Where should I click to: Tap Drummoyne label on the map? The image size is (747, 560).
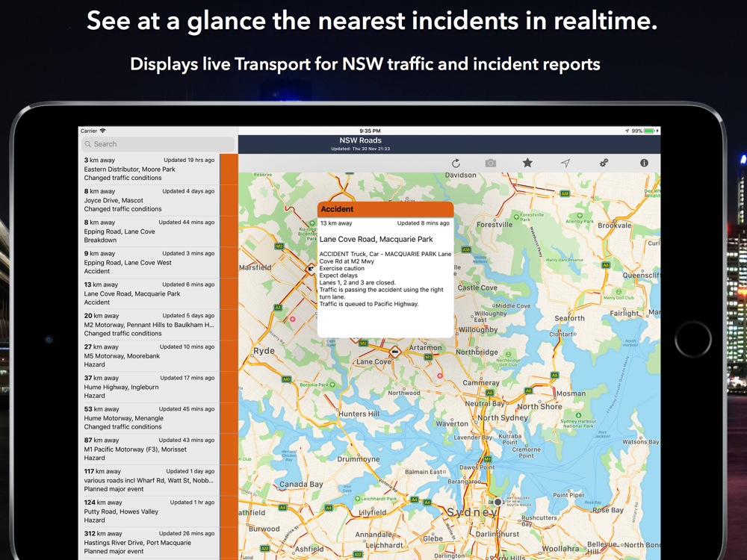[359, 459]
